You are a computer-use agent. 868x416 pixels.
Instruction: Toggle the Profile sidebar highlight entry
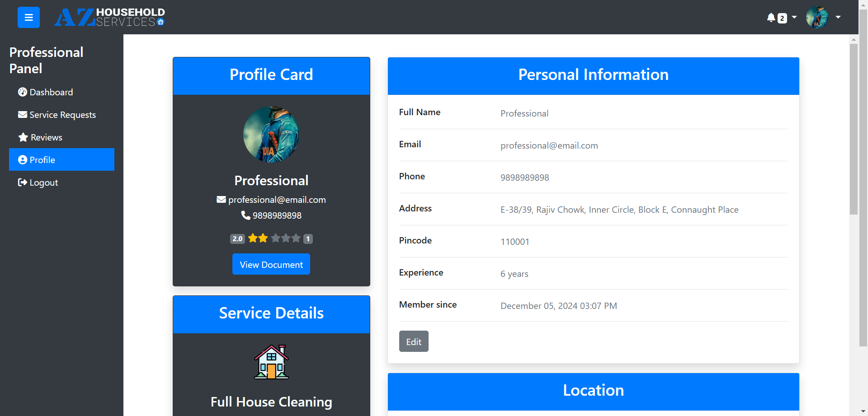[x=42, y=159]
